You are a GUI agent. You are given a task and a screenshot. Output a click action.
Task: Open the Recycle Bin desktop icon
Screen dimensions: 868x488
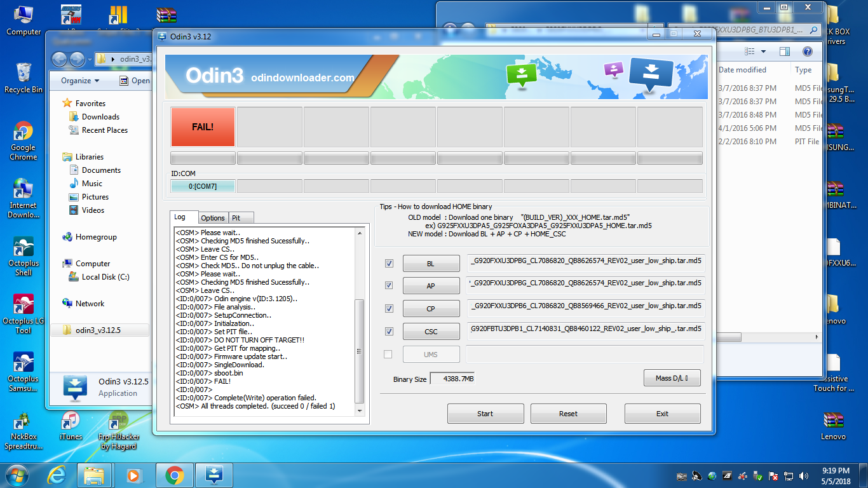pyautogui.click(x=24, y=78)
